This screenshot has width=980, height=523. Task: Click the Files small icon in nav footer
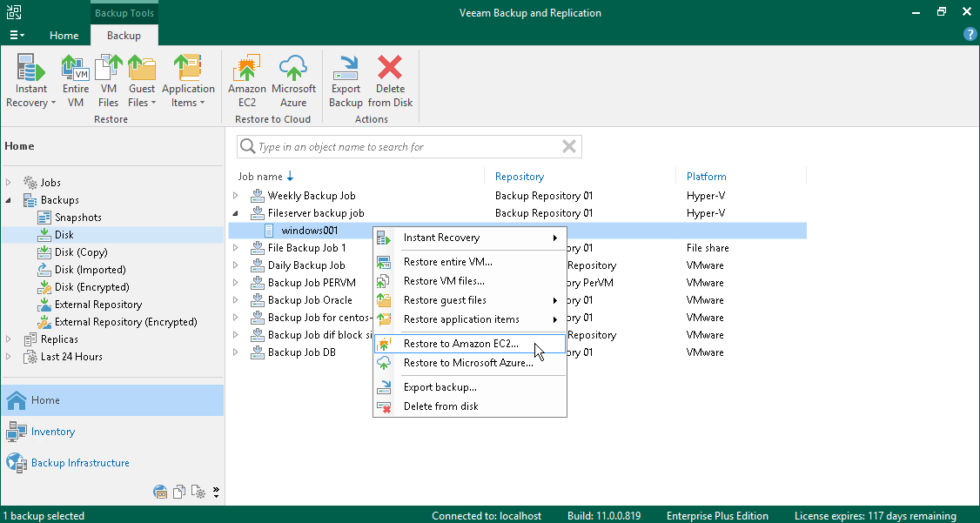[179, 492]
